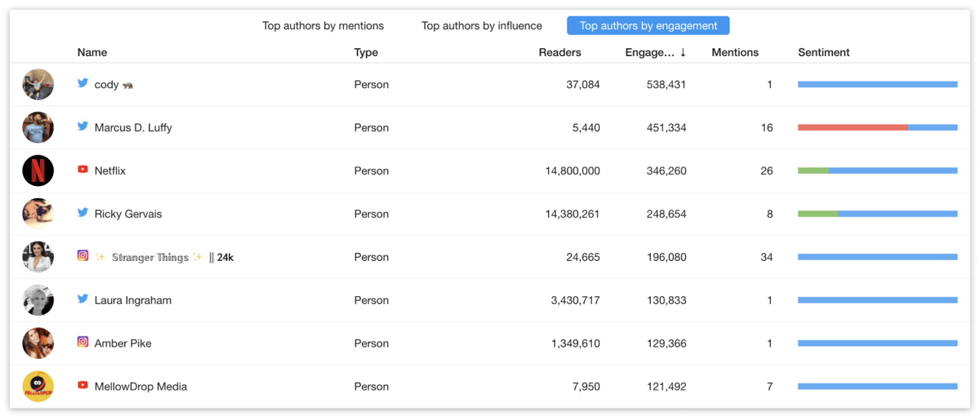Toggle sort arrow on the Engagement column
This screenshot has height=420, width=980.
tap(683, 53)
